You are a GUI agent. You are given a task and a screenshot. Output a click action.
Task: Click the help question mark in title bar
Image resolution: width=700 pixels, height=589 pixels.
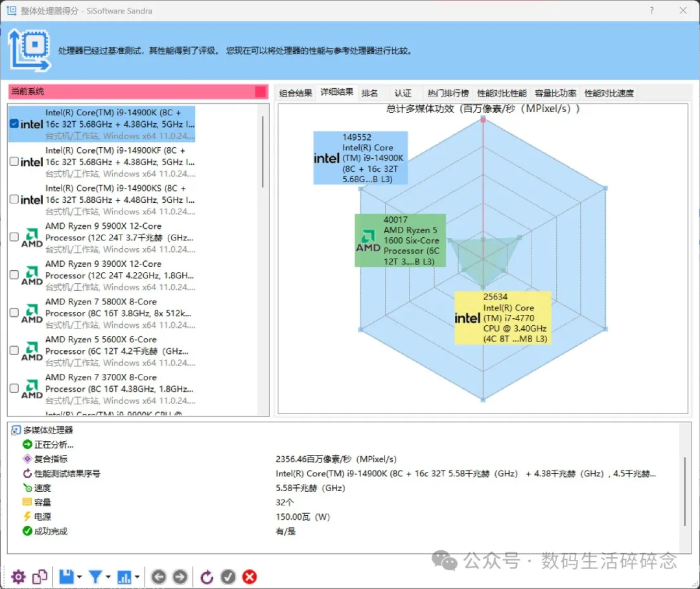(x=652, y=10)
